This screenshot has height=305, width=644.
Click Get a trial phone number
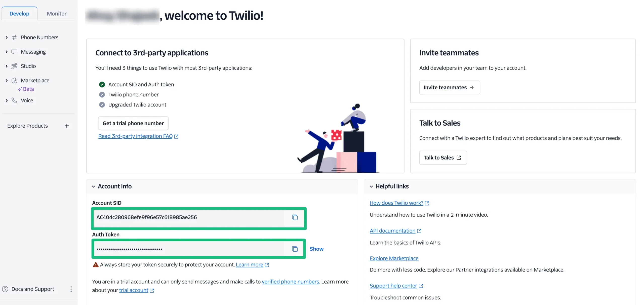[x=133, y=123]
